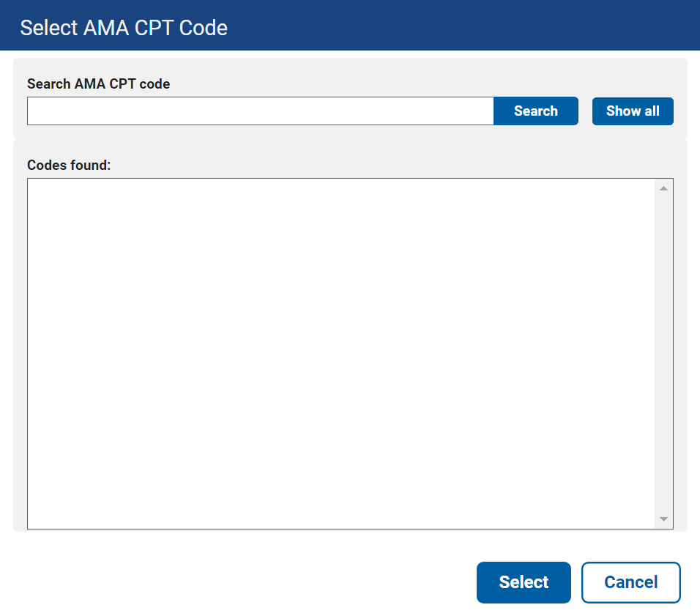This screenshot has width=700, height=613.
Task: Click the Codes found scrollbar track
Action: tap(663, 353)
